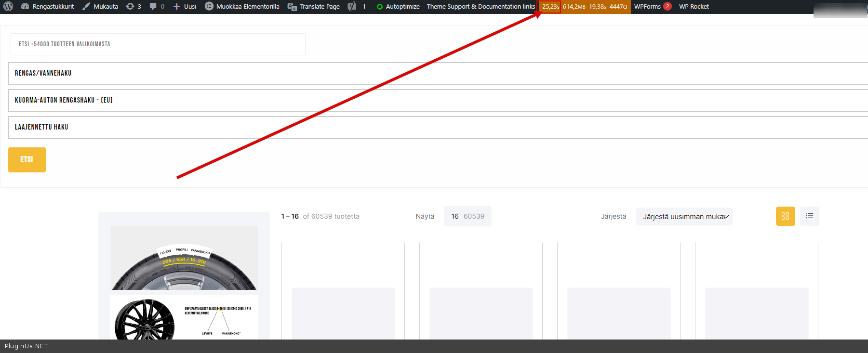Open the Järjestä uusimman mukaan dropdown
Screen dimensions: 868x353
coord(684,217)
